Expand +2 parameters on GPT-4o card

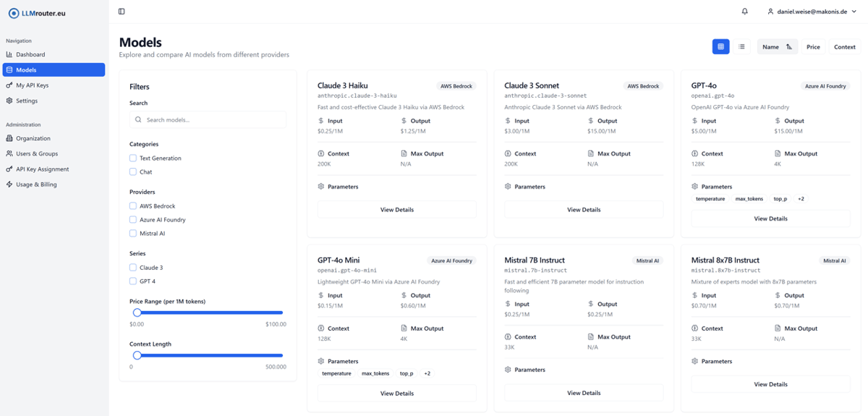pyautogui.click(x=801, y=199)
